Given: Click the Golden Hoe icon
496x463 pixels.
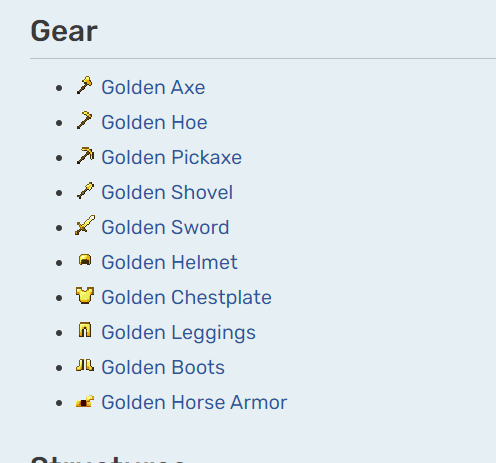Looking at the screenshot, I should pyautogui.click(x=85, y=120).
